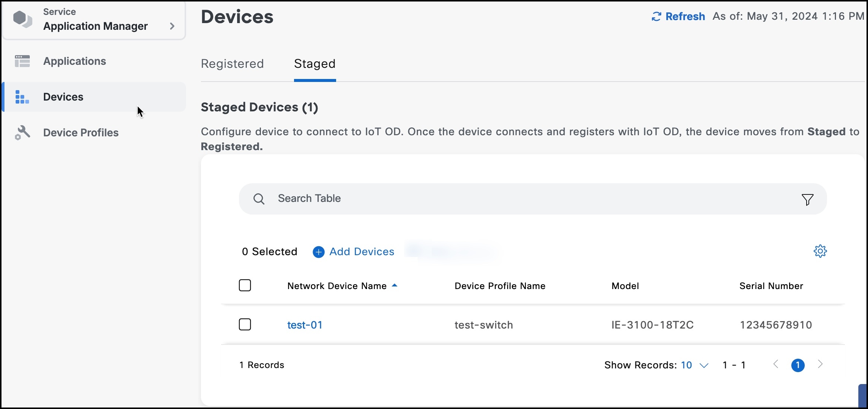Click the Model column header
Image resolution: width=868 pixels, height=409 pixels.
coord(625,286)
